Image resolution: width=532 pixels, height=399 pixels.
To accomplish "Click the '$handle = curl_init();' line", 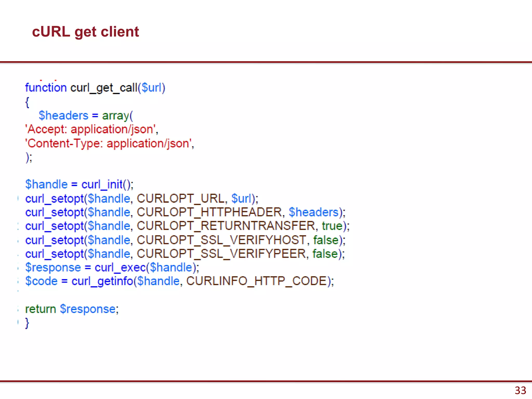I will [x=79, y=184].
